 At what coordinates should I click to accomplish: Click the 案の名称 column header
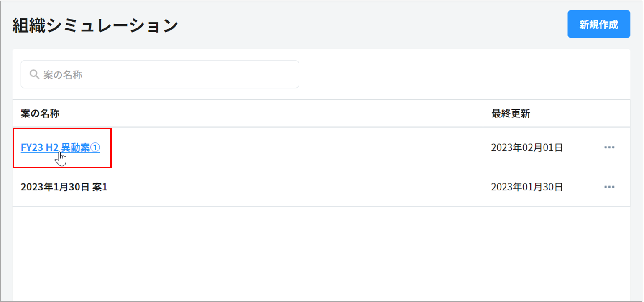[x=40, y=113]
